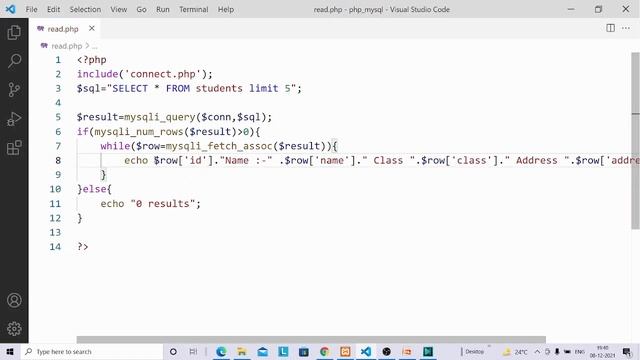Image resolution: width=640 pixels, height=360 pixels.
Task: Click the vertical editor scrollbar thumb
Action: pyautogui.click(x=635, y=141)
